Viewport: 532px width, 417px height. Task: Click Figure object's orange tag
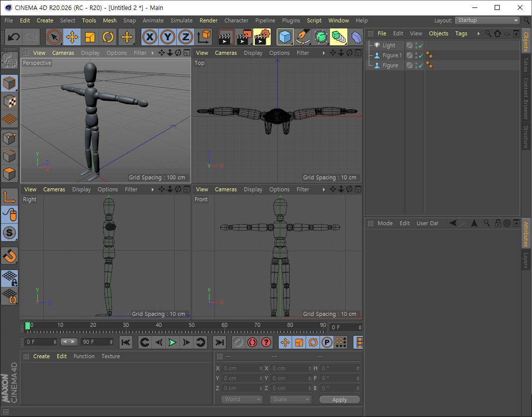pyautogui.click(x=429, y=65)
